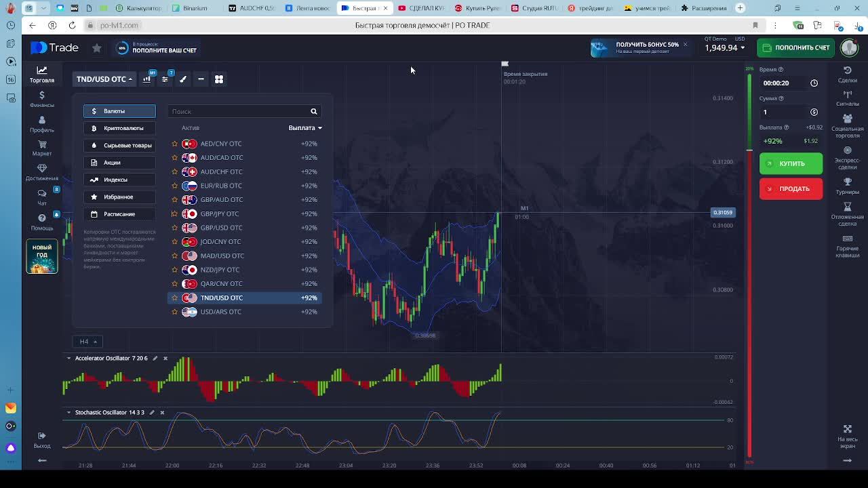The image size is (868, 488).
Task: Click the dollar icon beside amount field
Action: [814, 113]
